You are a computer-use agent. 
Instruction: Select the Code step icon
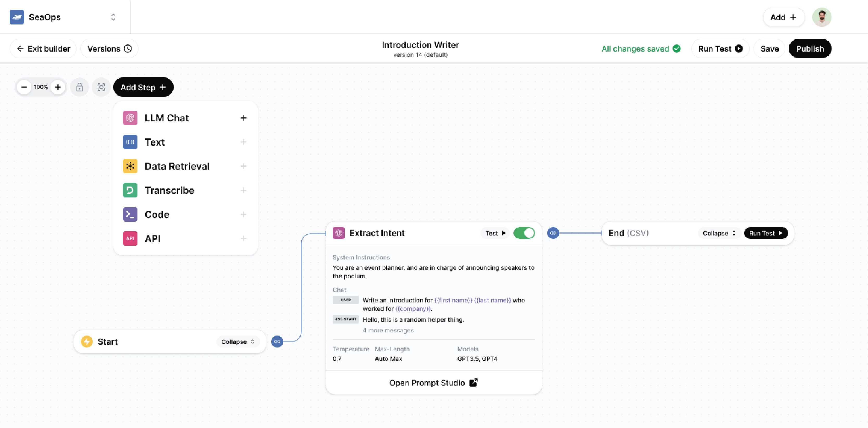click(130, 214)
